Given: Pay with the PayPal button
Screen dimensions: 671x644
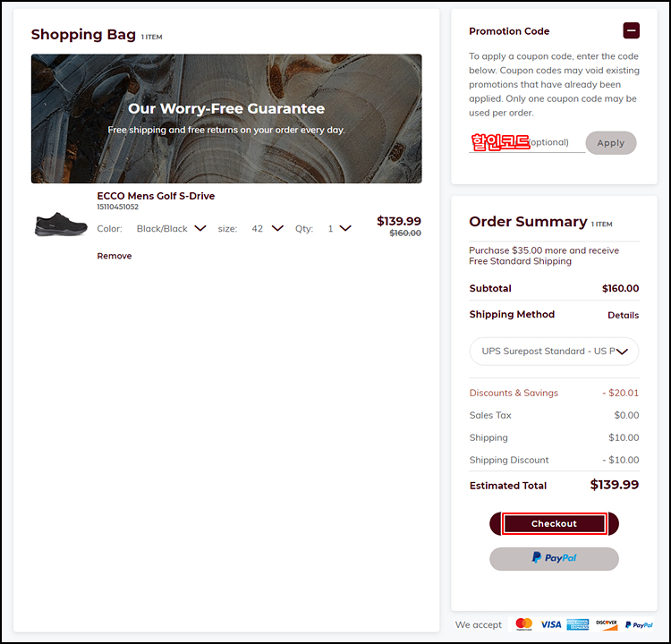Looking at the screenshot, I should point(554,558).
